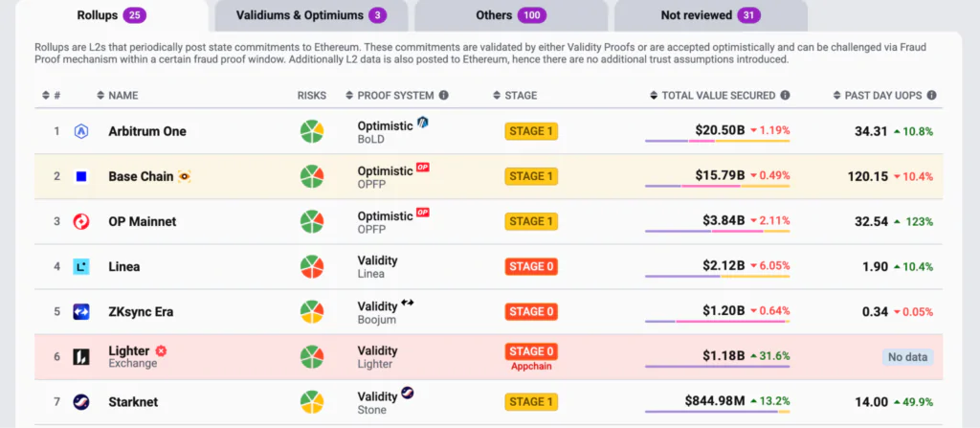Viewport: 980px width, 428px height.
Task: Click the Starknet logo icon
Action: pyautogui.click(x=81, y=401)
